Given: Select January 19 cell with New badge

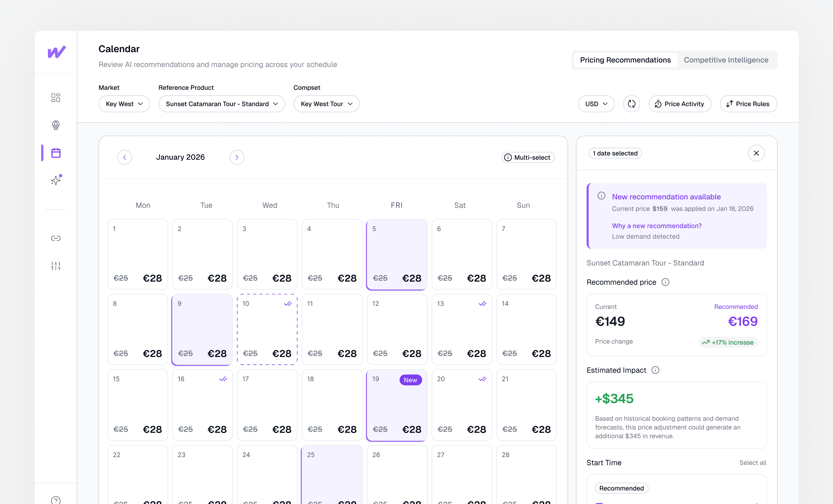Looking at the screenshot, I should tap(396, 405).
